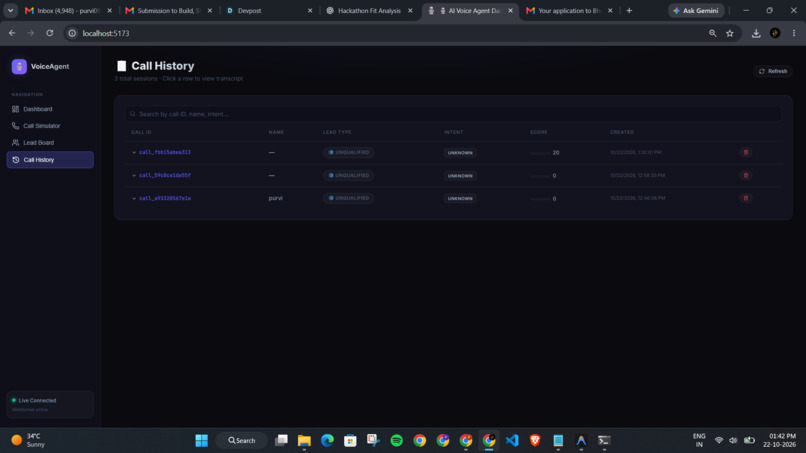
Task: Open Task View on the taskbar
Action: tap(281, 441)
